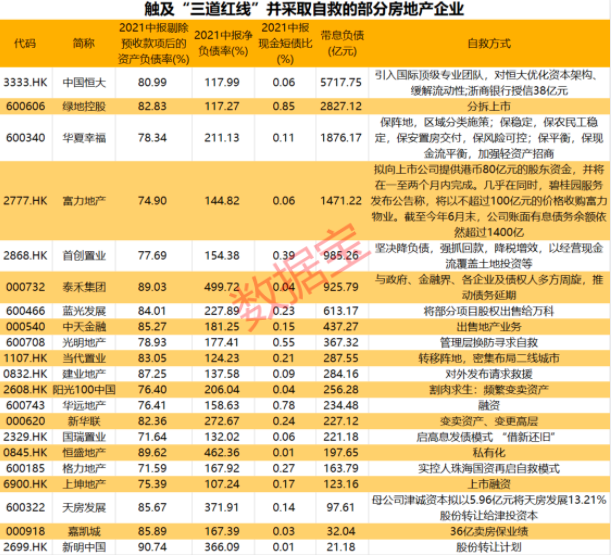611x555 pixels.
Task: Click the 分拆上市 self-rescue cell
Action: 489,106
